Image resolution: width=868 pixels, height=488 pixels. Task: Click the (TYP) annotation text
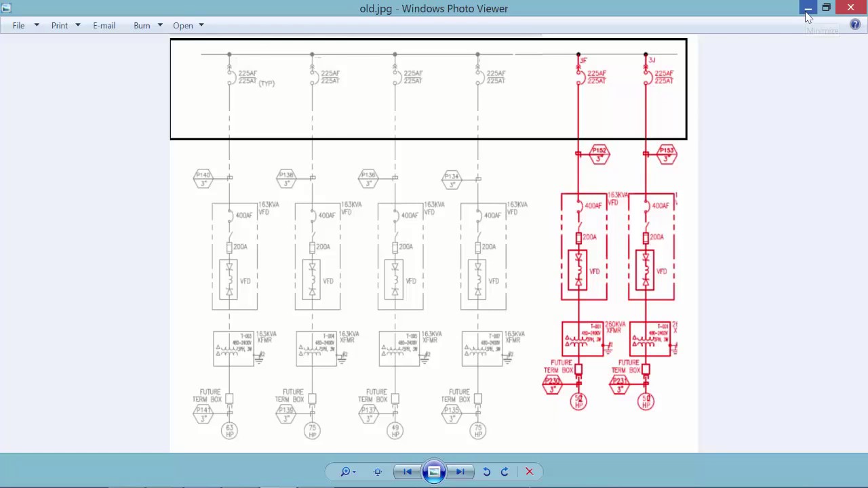pyautogui.click(x=267, y=83)
